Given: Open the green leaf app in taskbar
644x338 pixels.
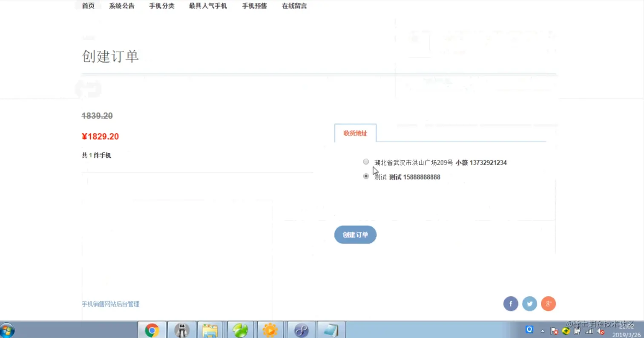Looking at the screenshot, I should 240,330.
